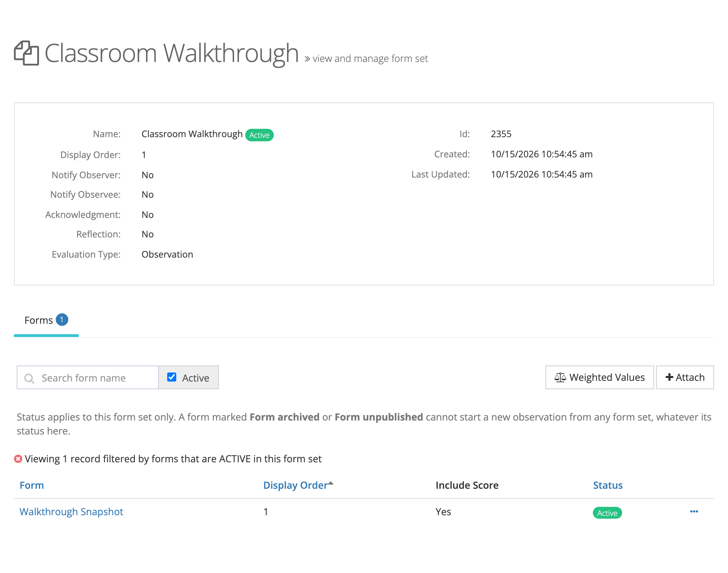The width and height of the screenshot is (728, 573).
Task: Click the 'Viewing 1 record filtered' message text
Action: [173, 459]
